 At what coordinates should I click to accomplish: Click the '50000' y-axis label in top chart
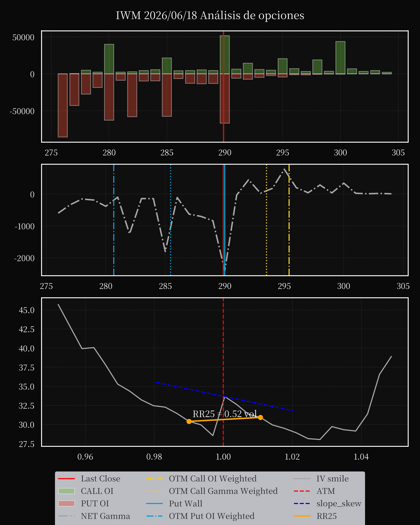tap(23, 37)
